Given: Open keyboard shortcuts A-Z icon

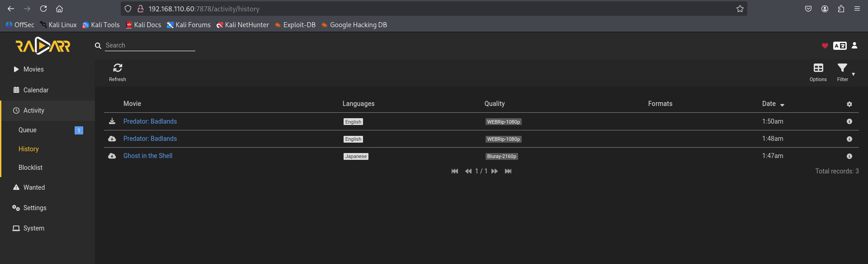Looking at the screenshot, I should (840, 46).
